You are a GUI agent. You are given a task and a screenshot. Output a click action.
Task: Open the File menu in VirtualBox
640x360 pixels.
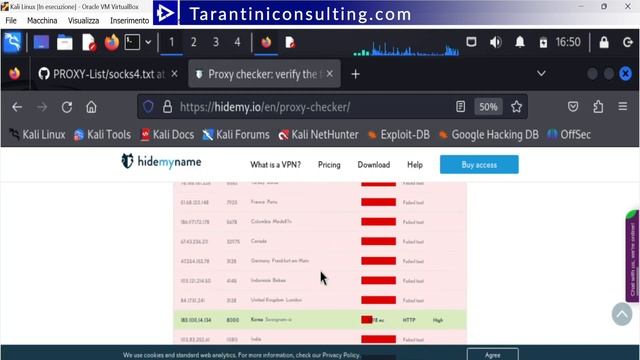point(11,20)
